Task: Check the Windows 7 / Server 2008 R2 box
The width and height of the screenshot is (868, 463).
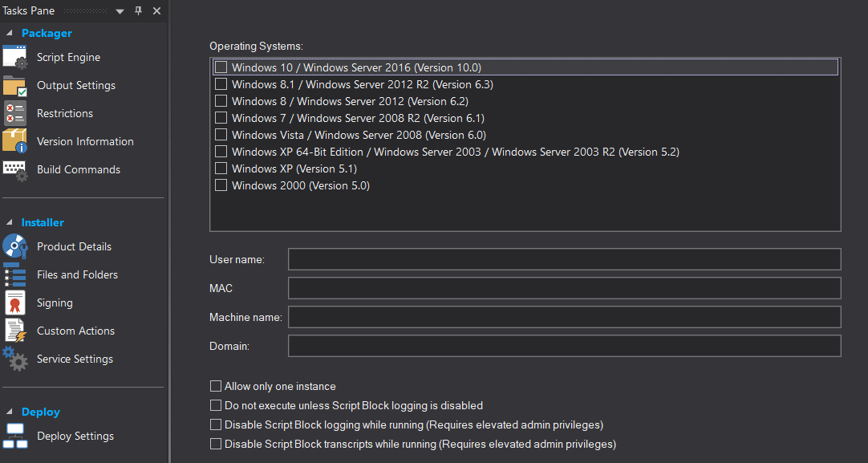Action: click(221, 117)
